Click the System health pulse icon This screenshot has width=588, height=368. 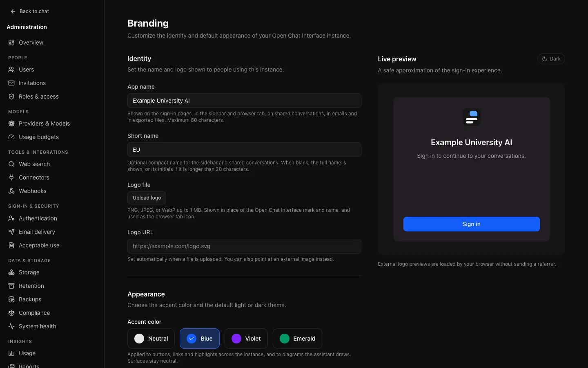11,326
